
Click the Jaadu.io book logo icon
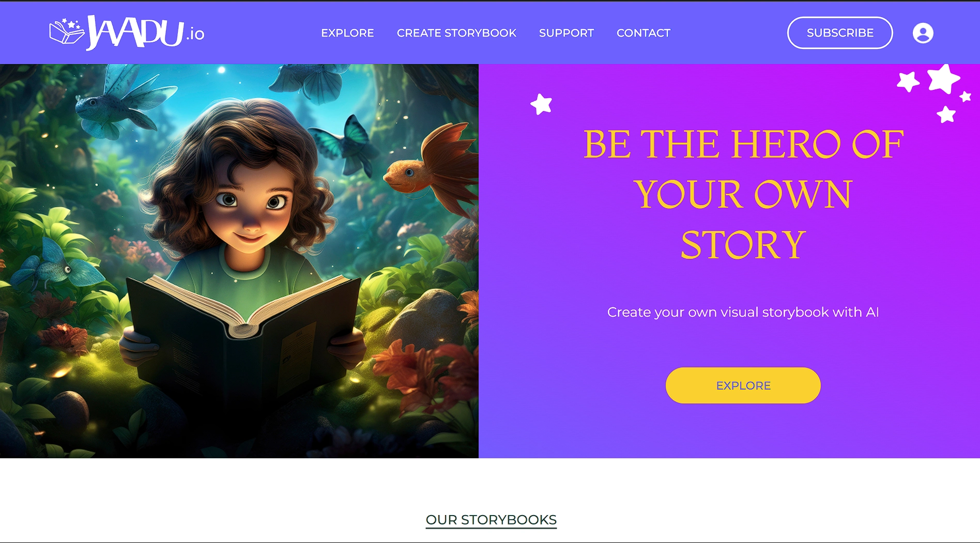(67, 32)
